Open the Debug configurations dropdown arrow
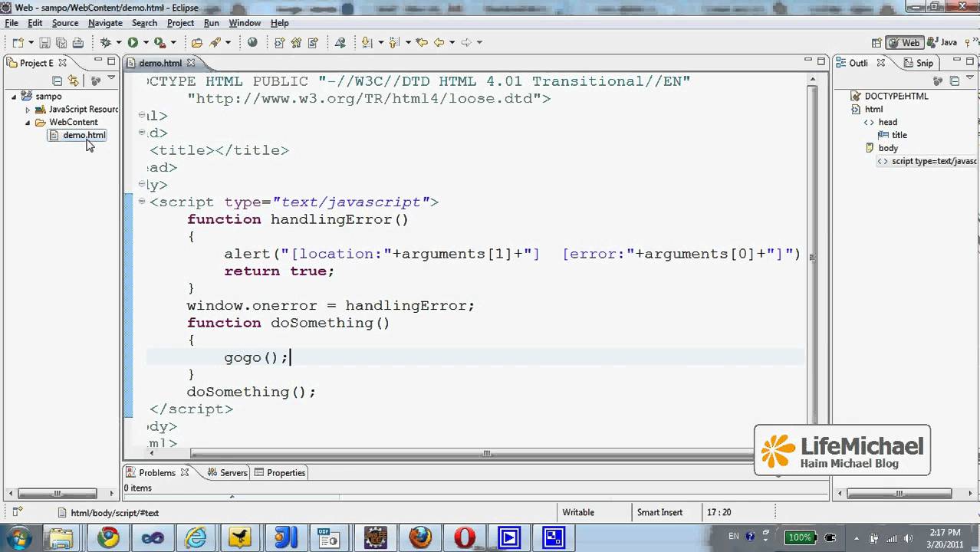Viewport: 980px width, 552px height. click(x=118, y=43)
